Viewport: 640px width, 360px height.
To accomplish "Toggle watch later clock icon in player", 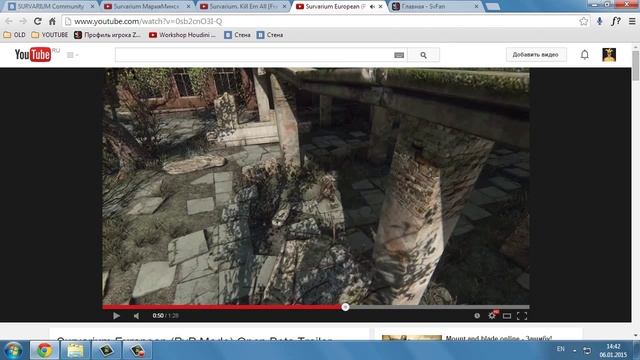I will pyautogui.click(x=477, y=316).
